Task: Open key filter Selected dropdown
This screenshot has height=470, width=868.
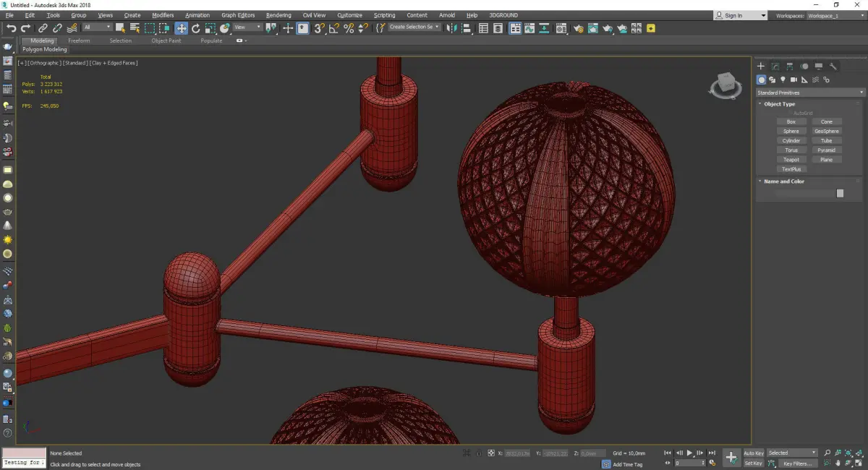Action: click(x=792, y=453)
